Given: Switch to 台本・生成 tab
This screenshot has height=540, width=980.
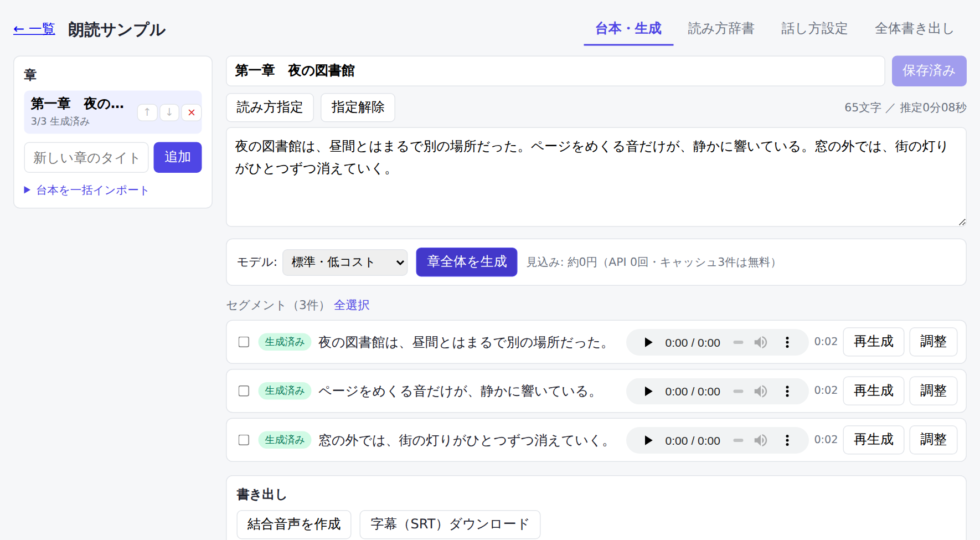Looking at the screenshot, I should click(x=628, y=29).
